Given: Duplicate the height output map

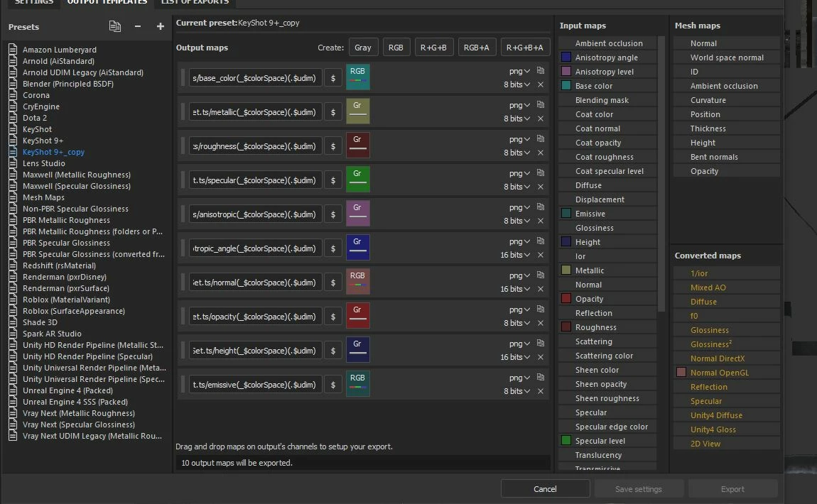Looking at the screenshot, I should [x=541, y=343].
